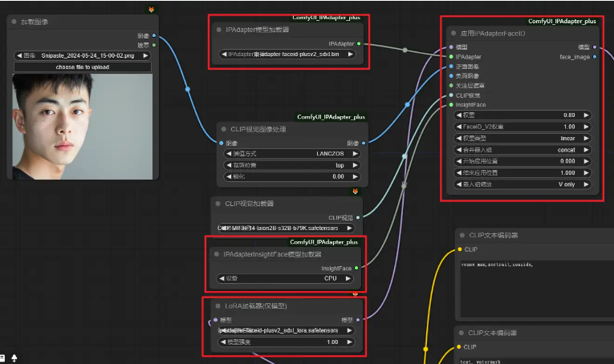614x364 pixels.
Task: Click the yellow link midpoint near the lower CLIP文本编码器
Action: (425, 349)
